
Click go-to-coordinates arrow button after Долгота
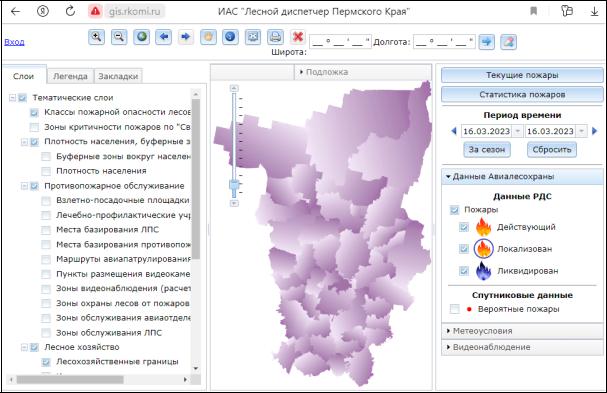click(x=487, y=42)
